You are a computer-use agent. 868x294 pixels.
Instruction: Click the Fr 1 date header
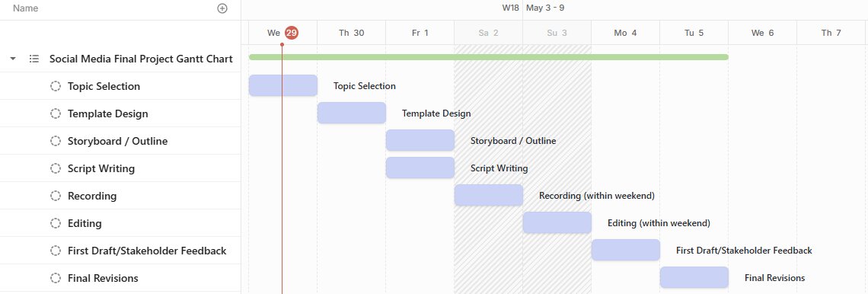(420, 33)
